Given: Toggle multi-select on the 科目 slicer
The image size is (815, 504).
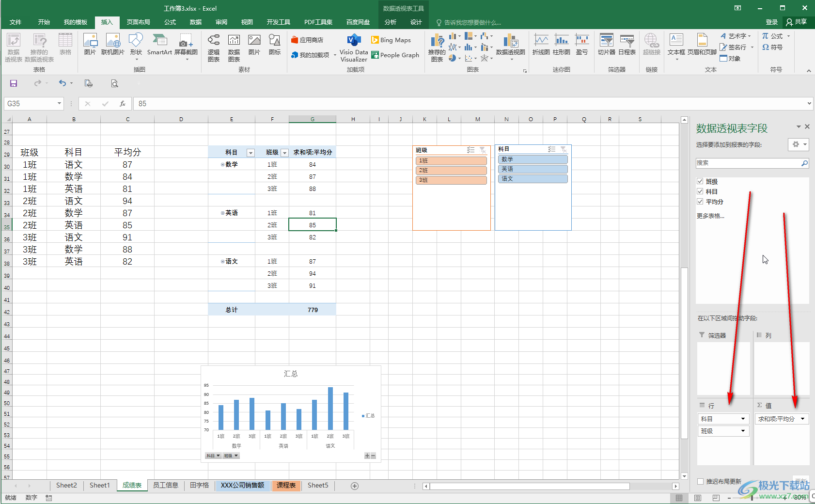Looking at the screenshot, I should click(x=551, y=149).
